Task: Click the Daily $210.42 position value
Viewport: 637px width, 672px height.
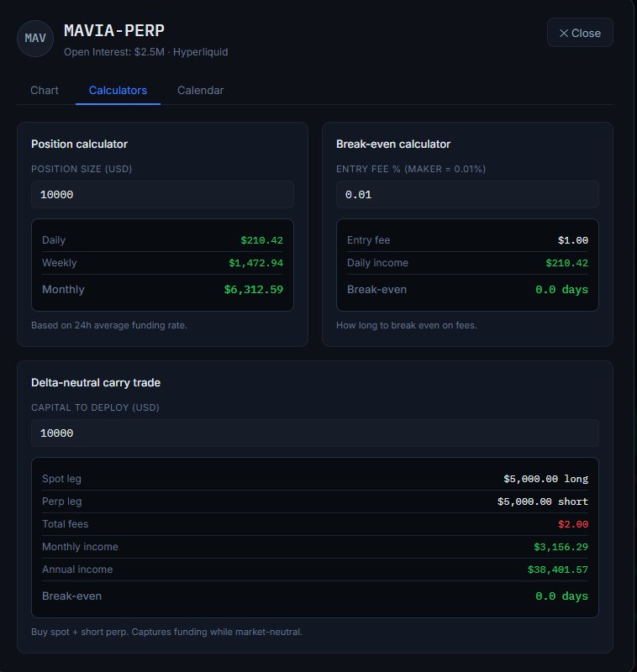Action: click(261, 240)
